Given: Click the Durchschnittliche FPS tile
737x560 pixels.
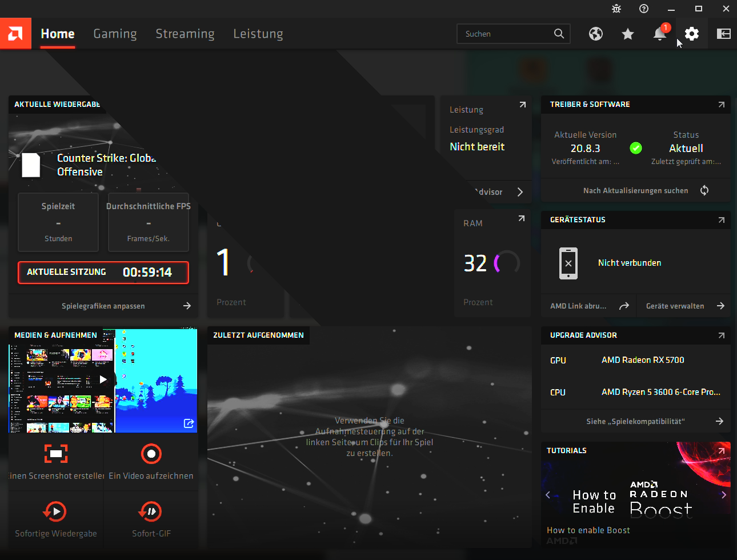Looking at the screenshot, I should click(x=149, y=222).
